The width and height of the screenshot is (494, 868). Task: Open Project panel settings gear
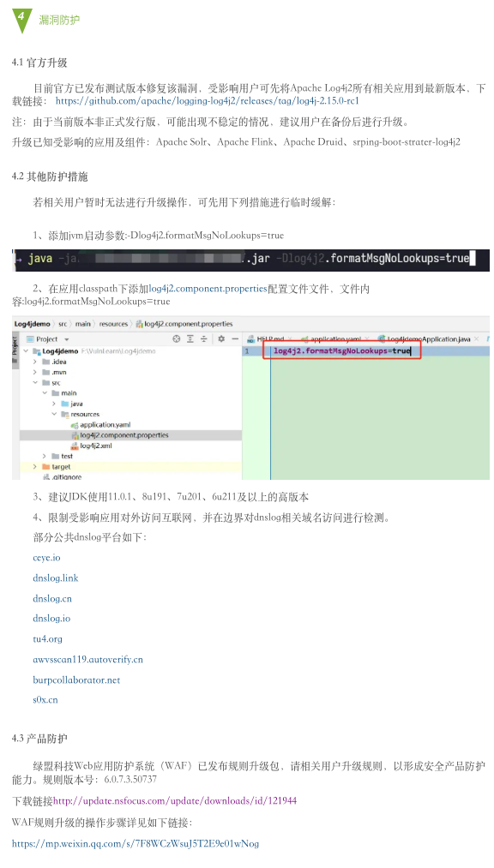click(221, 338)
